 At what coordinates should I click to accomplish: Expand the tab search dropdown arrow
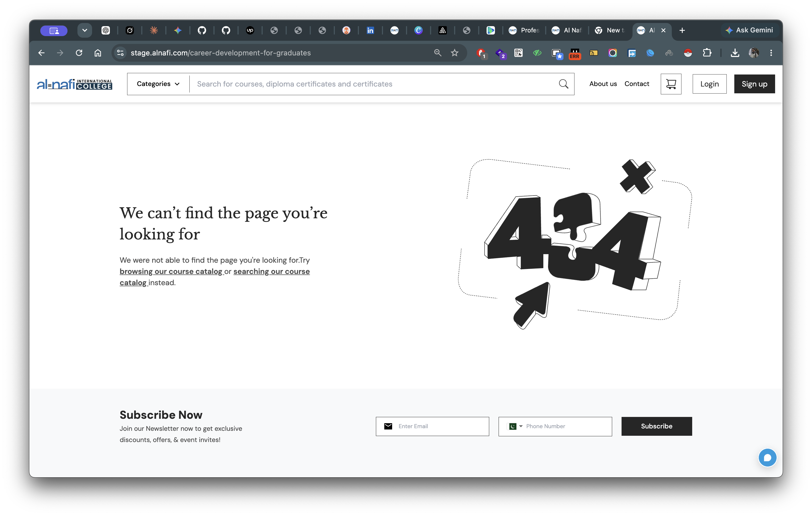[x=85, y=30]
